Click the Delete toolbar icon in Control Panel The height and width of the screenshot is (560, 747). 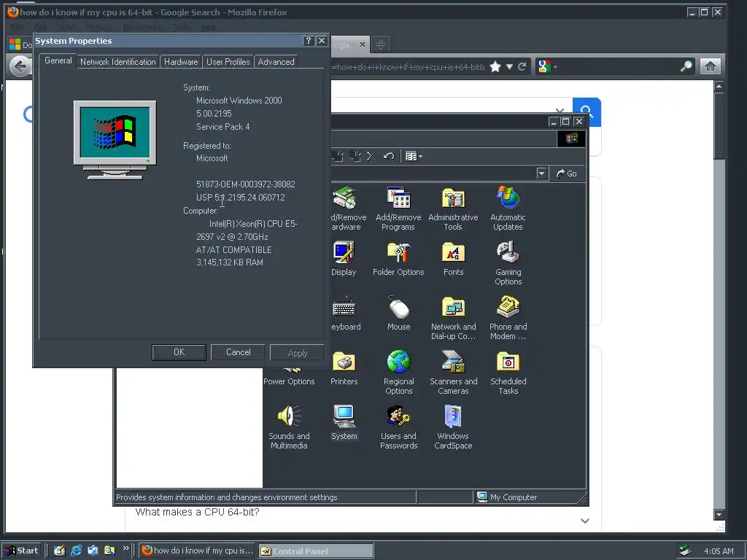(371, 156)
